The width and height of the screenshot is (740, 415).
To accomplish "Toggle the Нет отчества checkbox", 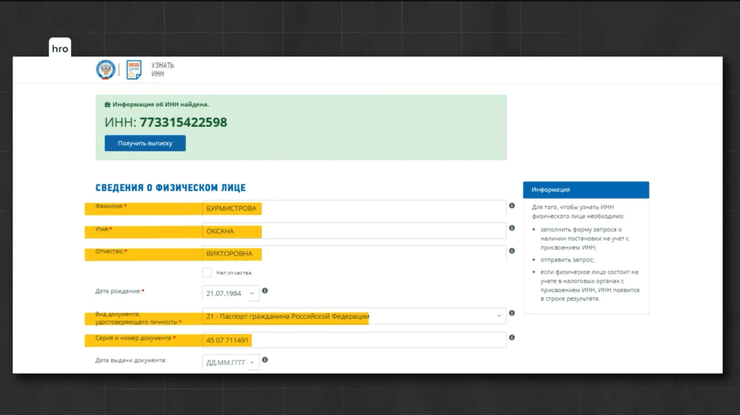I will point(207,272).
